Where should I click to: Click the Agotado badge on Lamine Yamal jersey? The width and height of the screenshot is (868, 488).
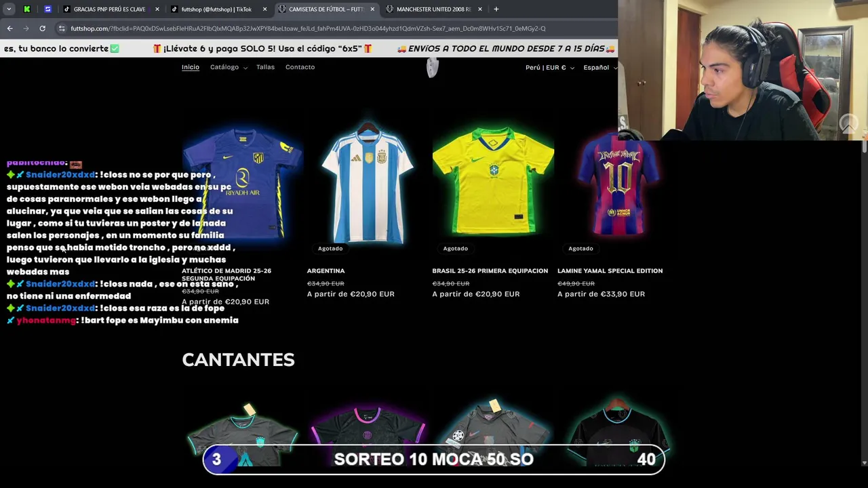[580, 249]
